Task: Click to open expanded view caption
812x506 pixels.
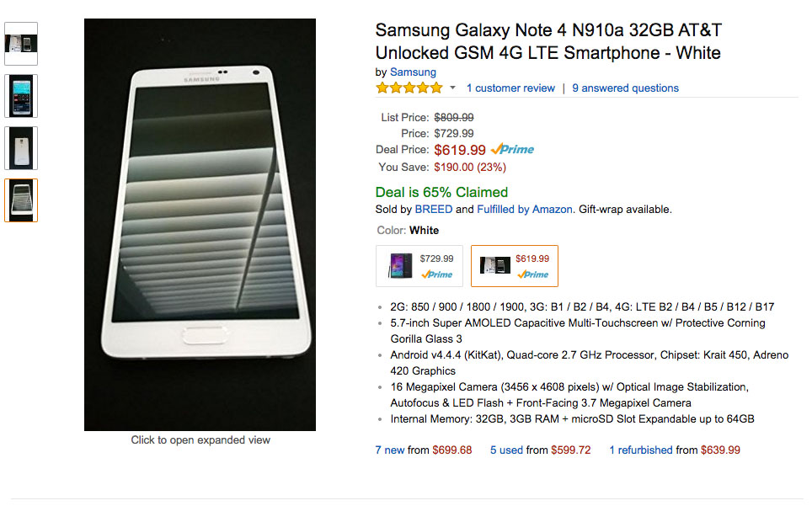Action: tap(199, 439)
